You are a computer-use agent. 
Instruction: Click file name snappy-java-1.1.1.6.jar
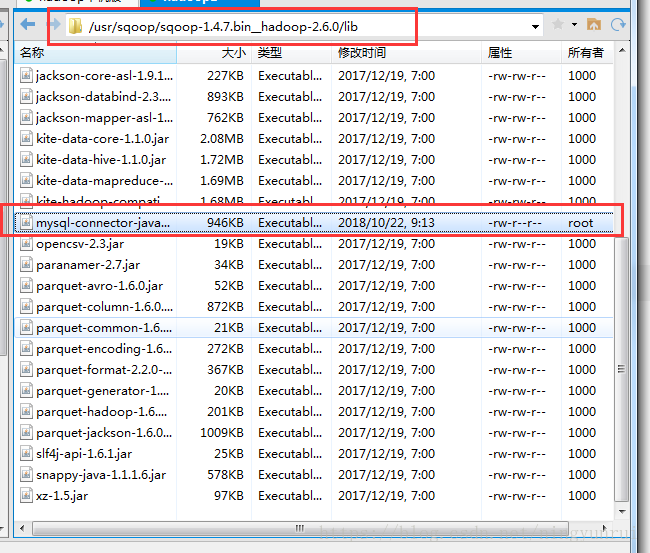(101, 475)
